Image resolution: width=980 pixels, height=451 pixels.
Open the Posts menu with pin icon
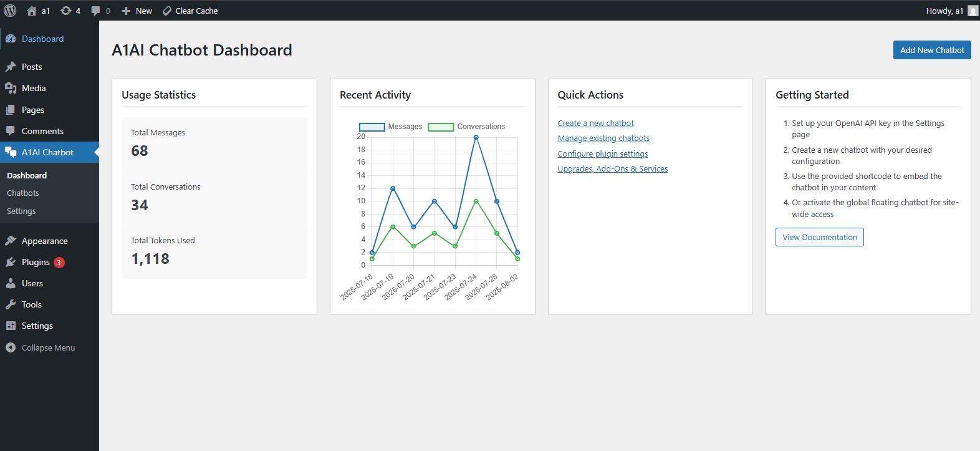pos(32,67)
